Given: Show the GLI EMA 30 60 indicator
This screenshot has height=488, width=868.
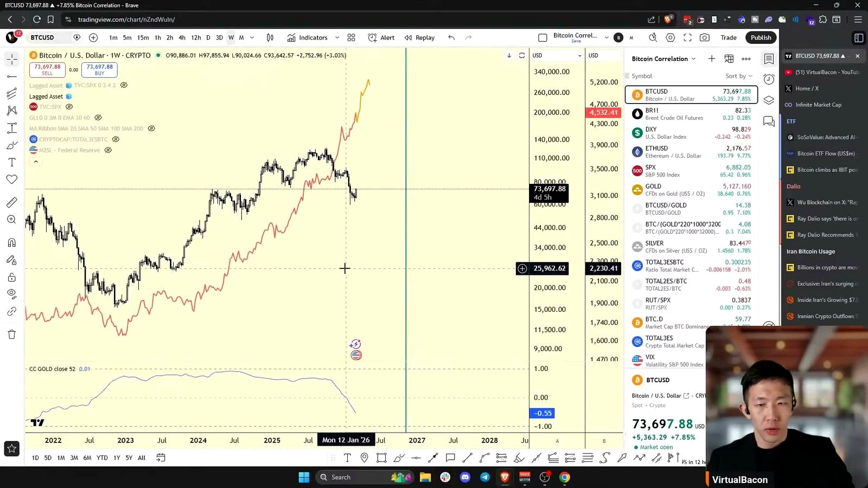Looking at the screenshot, I should click(98, 118).
